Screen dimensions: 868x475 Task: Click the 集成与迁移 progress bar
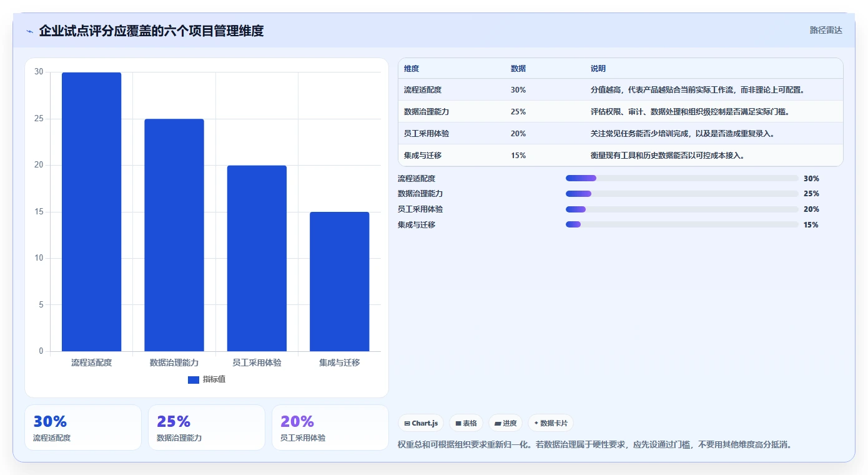(682, 225)
